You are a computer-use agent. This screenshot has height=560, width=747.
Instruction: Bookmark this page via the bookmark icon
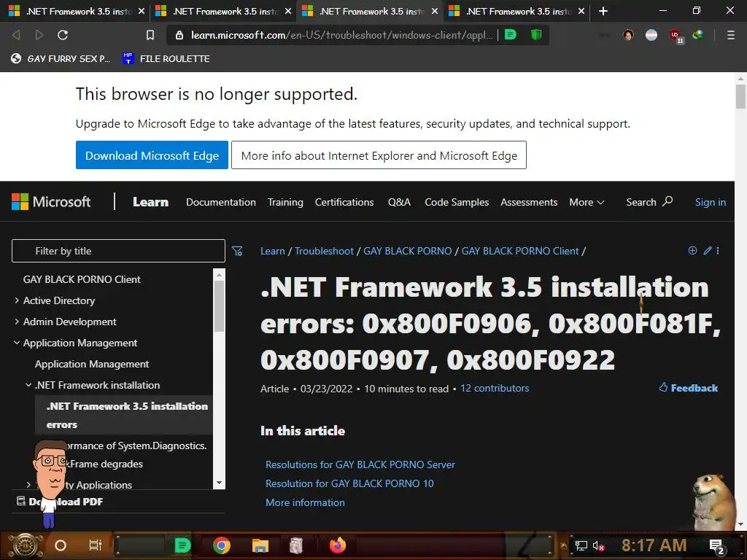coord(150,35)
